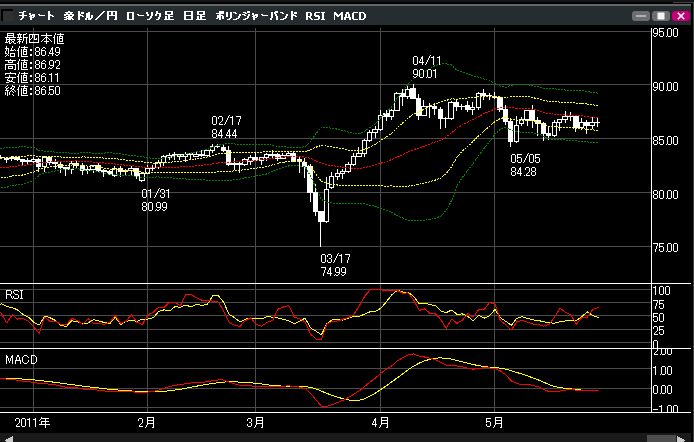Select the 03/17 74.99 low price label
Image resolution: width=694 pixels, height=442 pixels.
[x=333, y=265]
